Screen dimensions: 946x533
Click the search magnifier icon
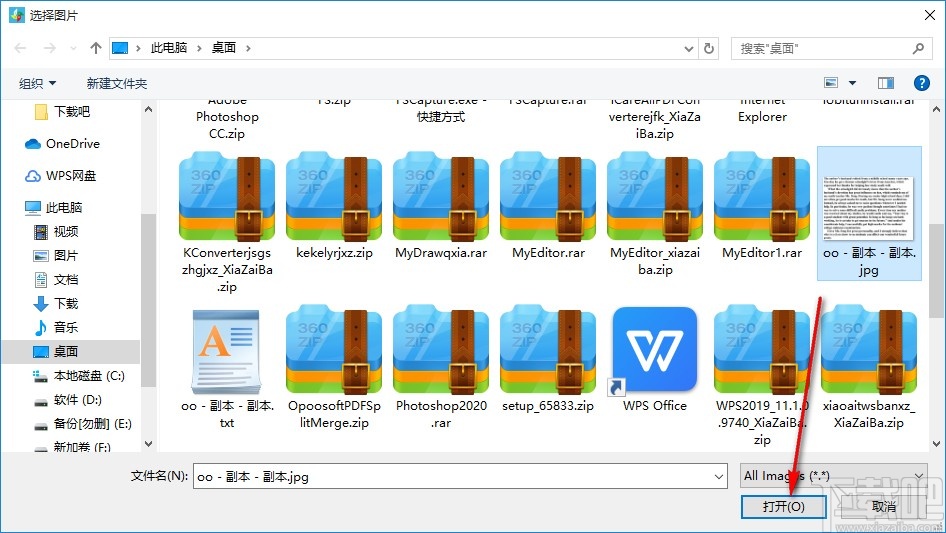coord(918,48)
